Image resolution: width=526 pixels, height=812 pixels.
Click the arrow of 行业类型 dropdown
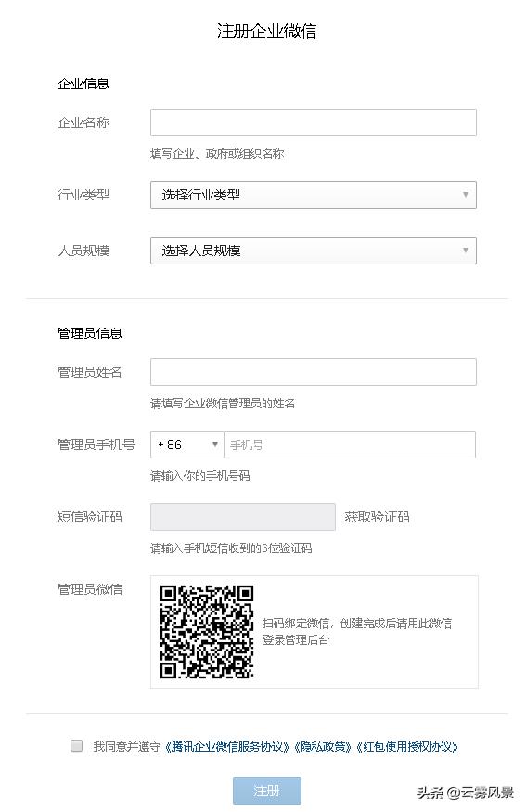466,195
